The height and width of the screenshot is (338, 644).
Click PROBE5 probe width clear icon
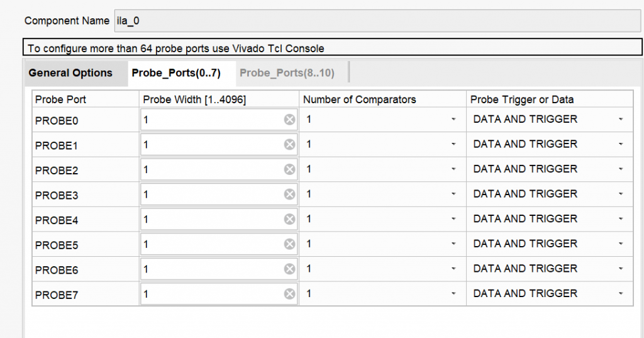click(x=289, y=244)
